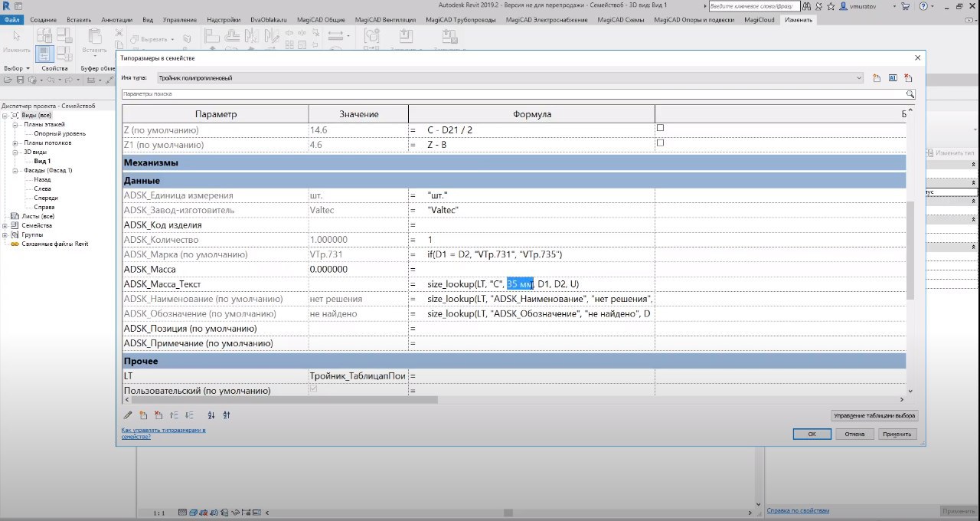Screen dimensions: 980x521
Task: Click the OK button in dialog
Action: 812,434
